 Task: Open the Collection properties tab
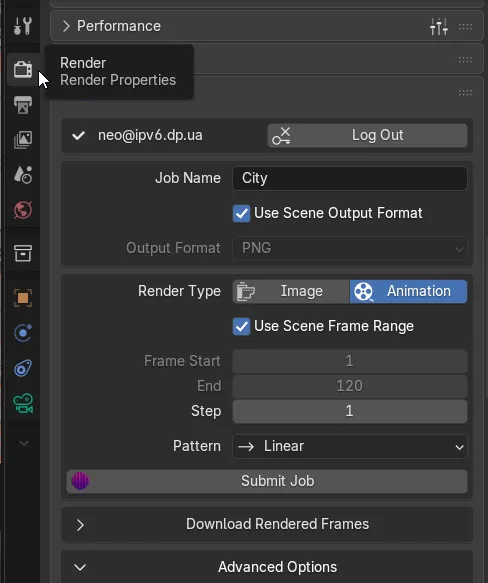[x=23, y=253]
